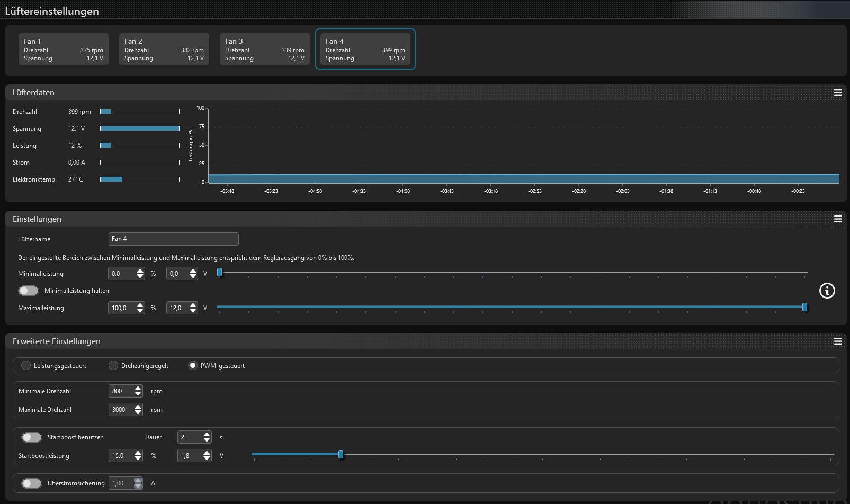This screenshot has width=850, height=504.
Task: Click the Lüftername text field
Action: point(173,239)
